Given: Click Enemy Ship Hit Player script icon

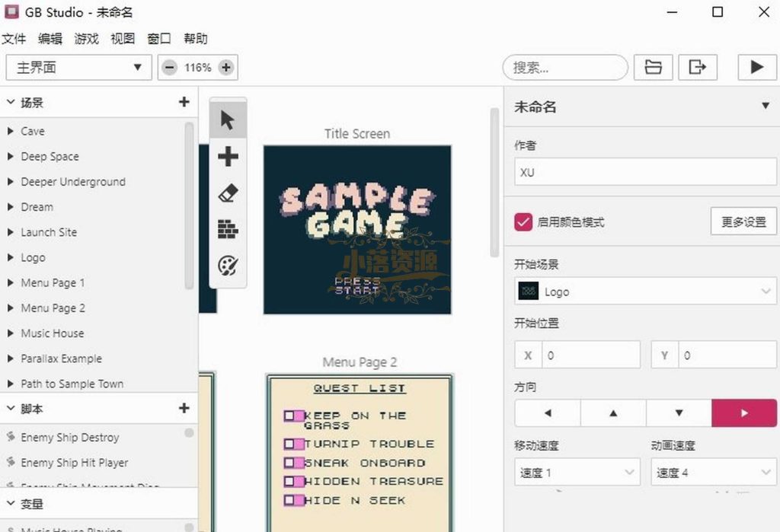Looking at the screenshot, I should pos(11,463).
